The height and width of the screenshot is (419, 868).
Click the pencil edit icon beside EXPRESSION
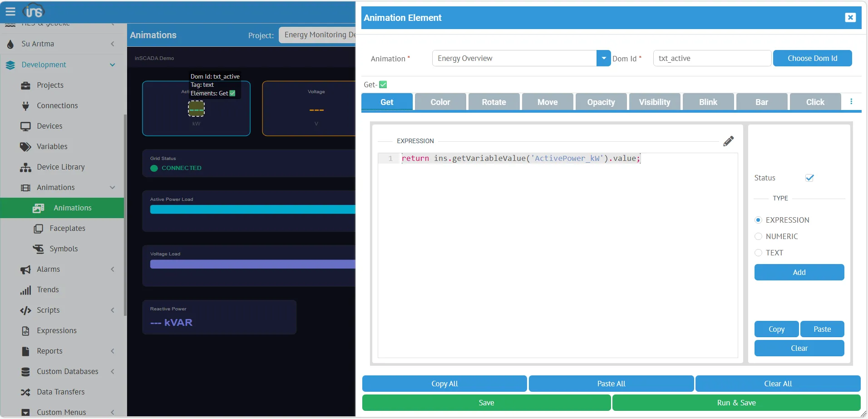(x=728, y=141)
